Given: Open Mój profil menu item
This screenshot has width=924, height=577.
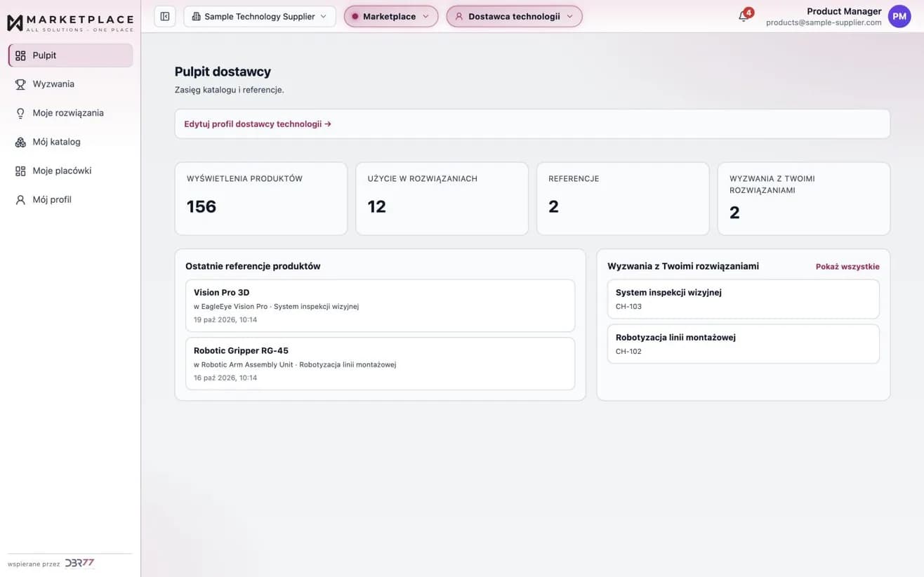Looking at the screenshot, I should click(70, 199).
